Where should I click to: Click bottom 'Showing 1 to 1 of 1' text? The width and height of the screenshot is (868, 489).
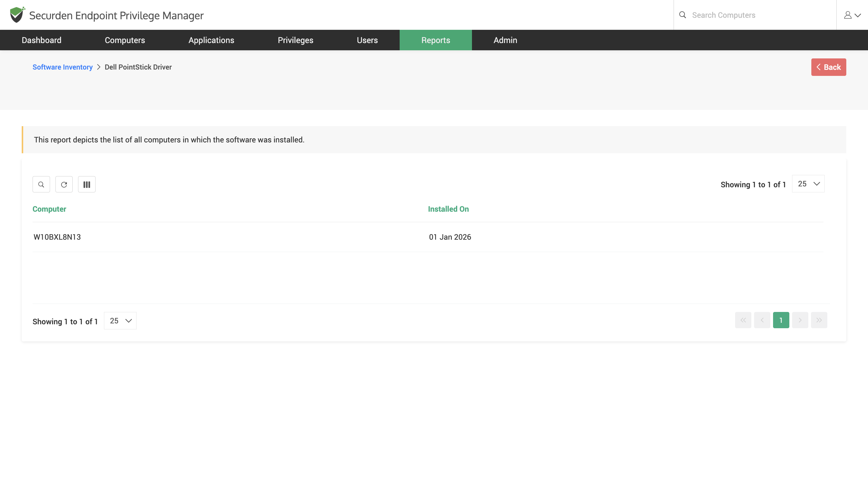click(x=65, y=321)
